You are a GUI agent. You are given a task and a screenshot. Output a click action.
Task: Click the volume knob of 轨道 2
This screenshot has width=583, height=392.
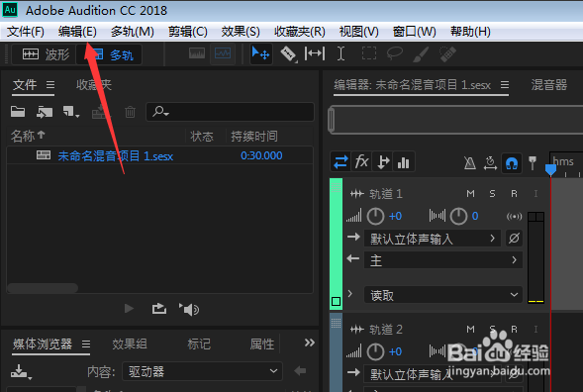[x=375, y=351]
